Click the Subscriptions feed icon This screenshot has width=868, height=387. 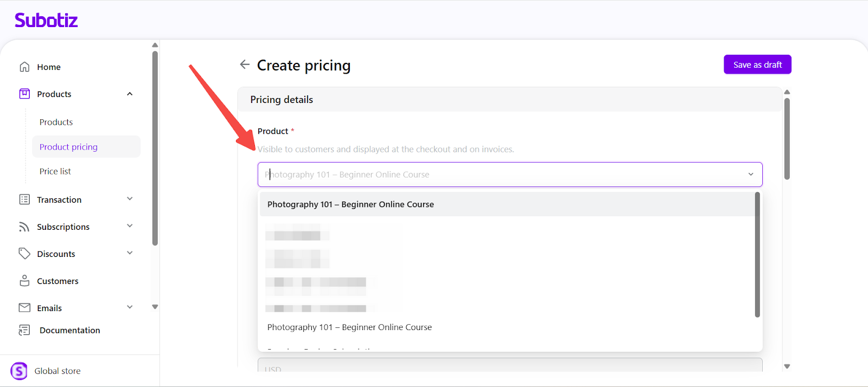coord(24,227)
